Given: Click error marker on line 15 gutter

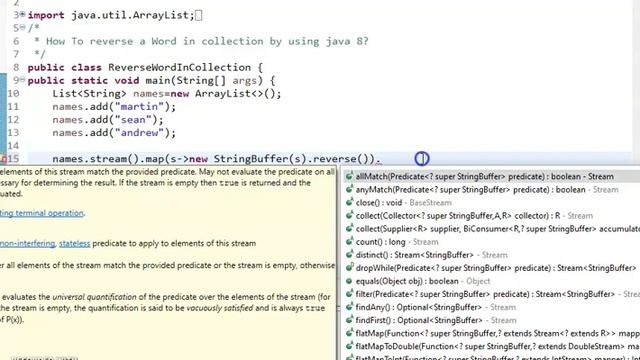Looking at the screenshot, I should click(4, 159).
